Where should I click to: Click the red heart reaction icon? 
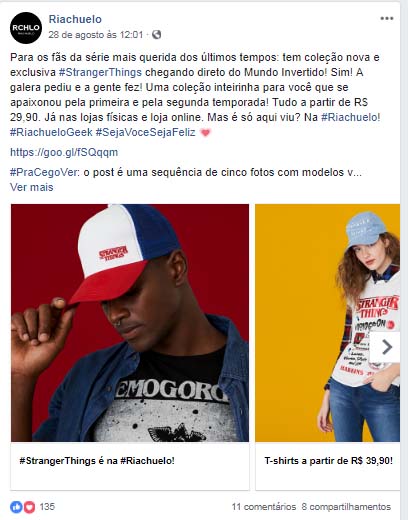click(x=29, y=507)
